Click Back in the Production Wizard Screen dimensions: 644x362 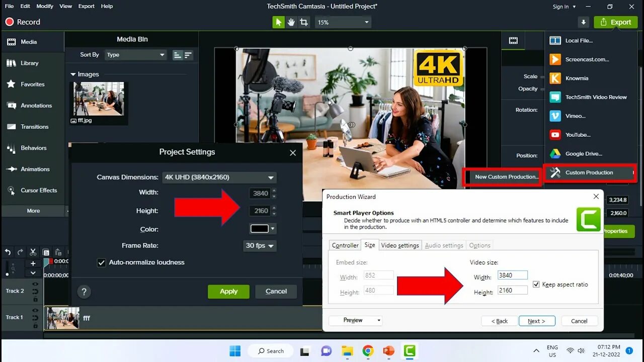tap(499, 321)
